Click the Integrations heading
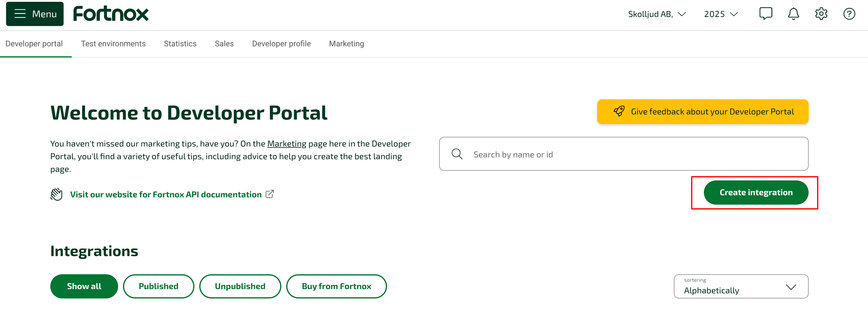 (94, 251)
